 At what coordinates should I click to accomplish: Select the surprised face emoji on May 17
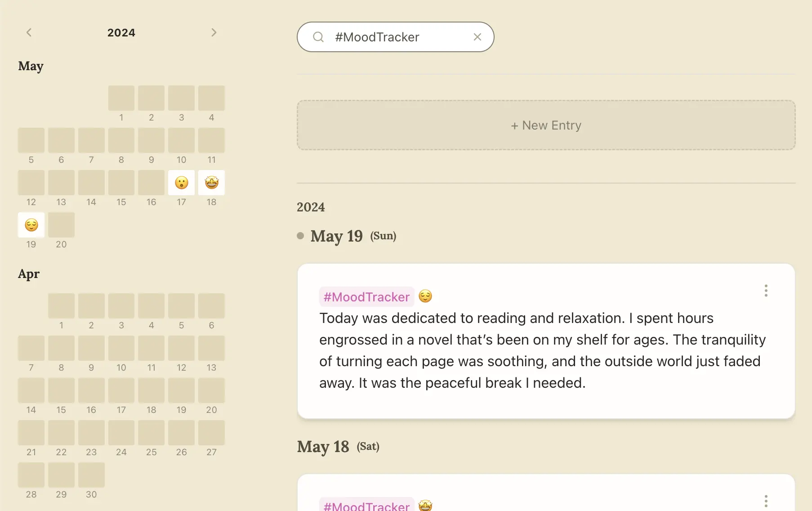click(x=181, y=183)
